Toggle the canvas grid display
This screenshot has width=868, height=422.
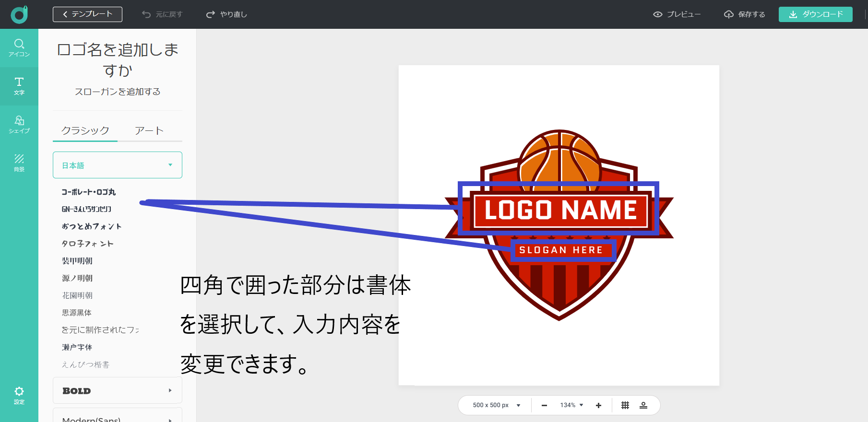625,405
